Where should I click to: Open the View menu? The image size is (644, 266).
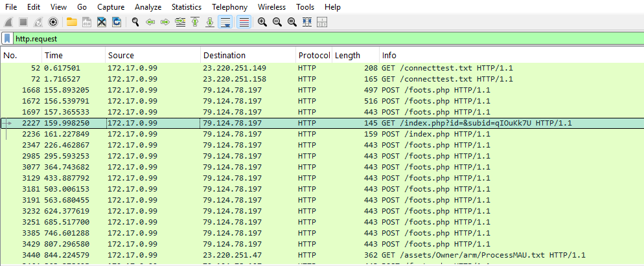pyautogui.click(x=59, y=7)
